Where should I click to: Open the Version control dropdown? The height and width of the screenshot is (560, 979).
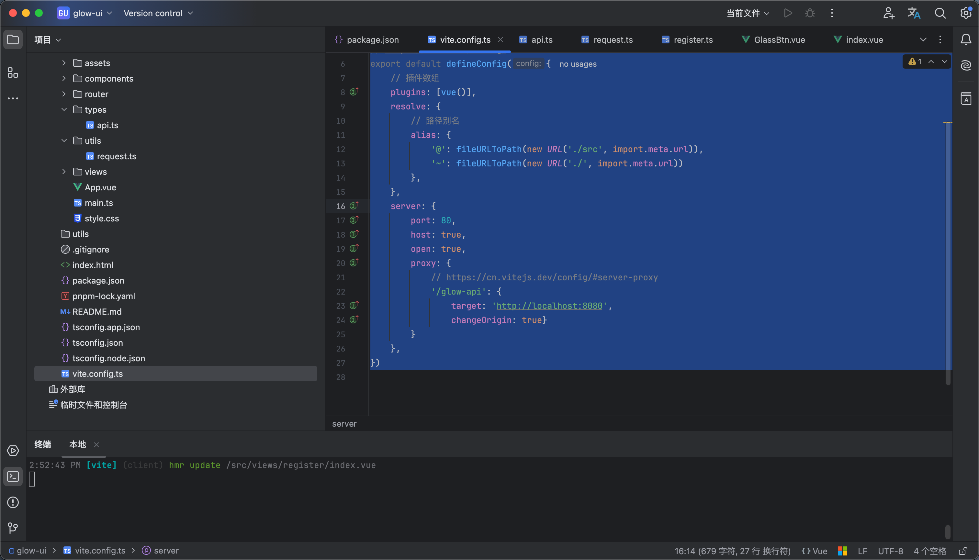(158, 13)
